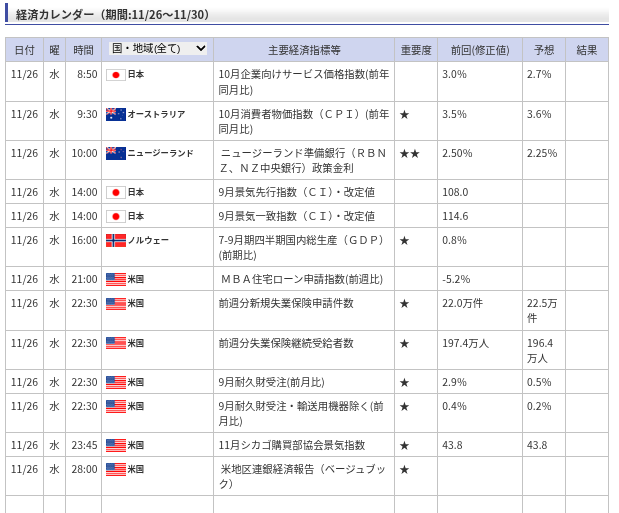Screen dimensions: 619x513
Task: Click the double-star importance for the RBNZ row
Action: (x=409, y=153)
